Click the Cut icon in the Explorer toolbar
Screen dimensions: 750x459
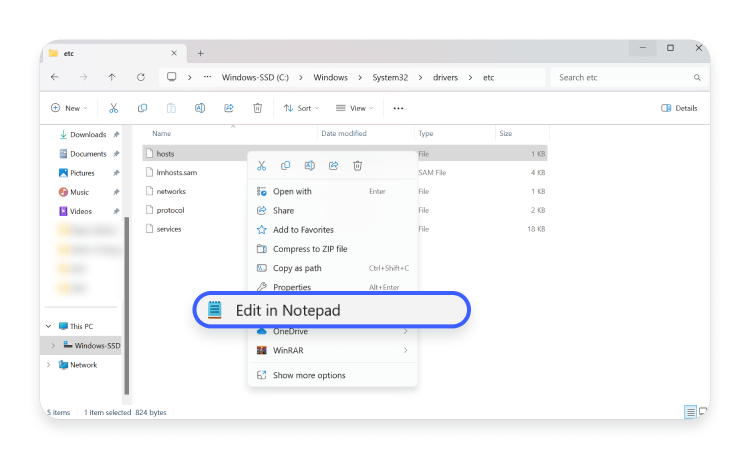113,109
